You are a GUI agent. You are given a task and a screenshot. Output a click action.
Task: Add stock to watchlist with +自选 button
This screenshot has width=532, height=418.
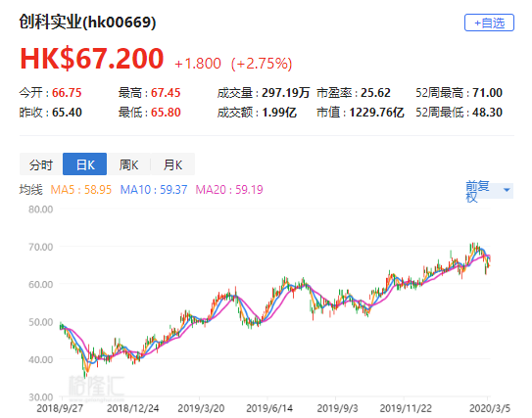point(489,23)
